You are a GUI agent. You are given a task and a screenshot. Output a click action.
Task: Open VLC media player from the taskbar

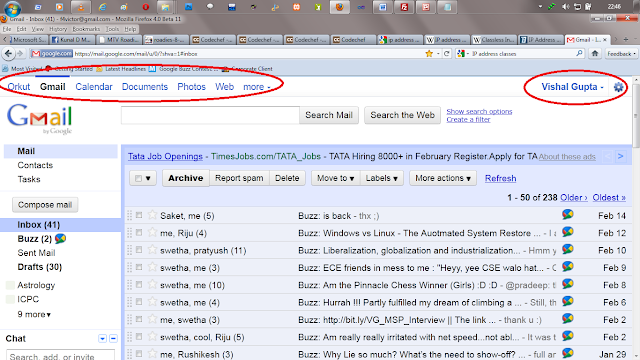81,7
